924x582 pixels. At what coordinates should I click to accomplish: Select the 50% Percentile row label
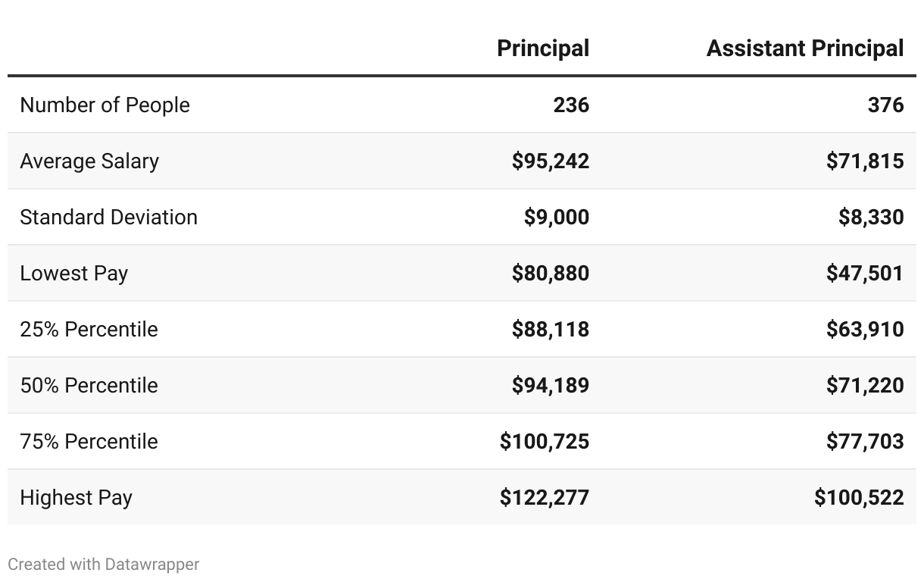pyautogui.click(x=89, y=386)
